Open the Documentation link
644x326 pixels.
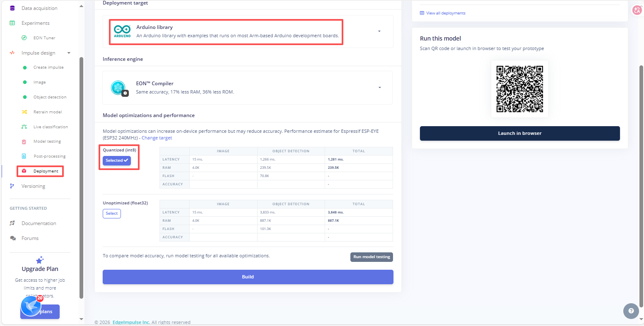(x=39, y=223)
